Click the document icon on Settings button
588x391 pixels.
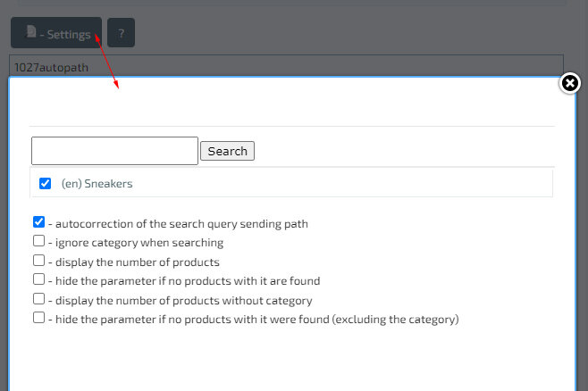(x=30, y=33)
